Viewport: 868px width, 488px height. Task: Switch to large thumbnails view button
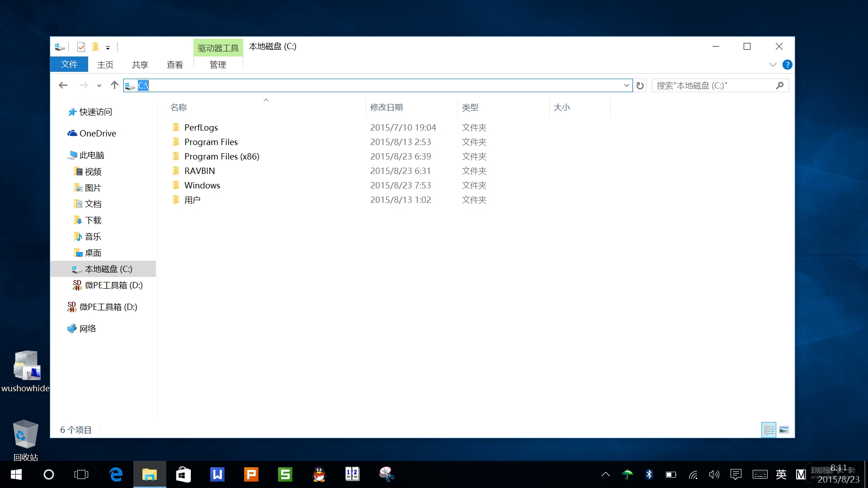(784, 430)
